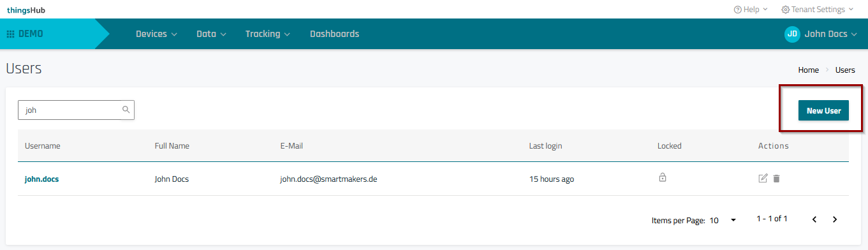Click the search magnifier icon
Viewport: 868px width, 250px height.
[x=126, y=110]
